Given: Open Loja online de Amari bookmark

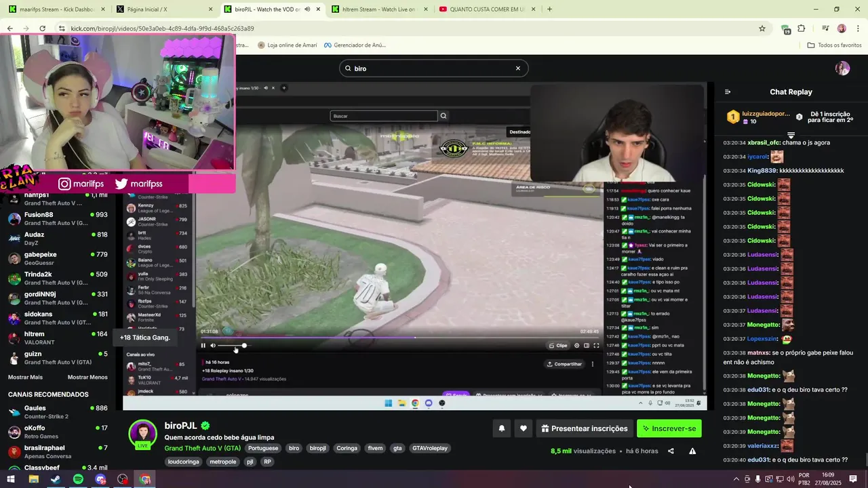Looking at the screenshot, I should tap(288, 45).
